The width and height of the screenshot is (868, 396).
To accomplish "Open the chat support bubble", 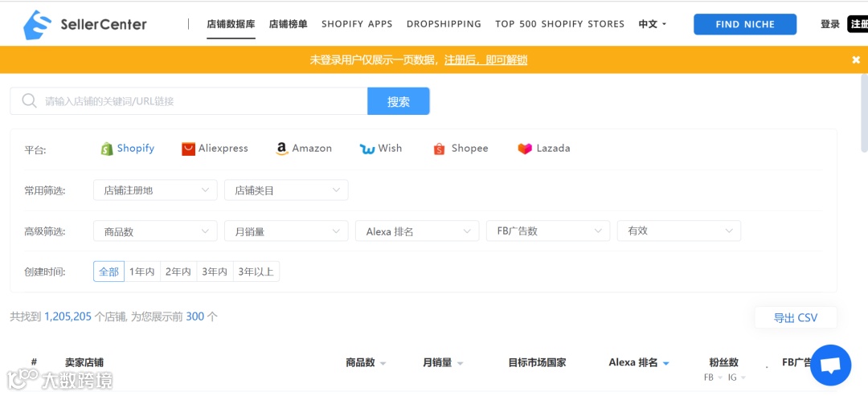I will (830, 365).
